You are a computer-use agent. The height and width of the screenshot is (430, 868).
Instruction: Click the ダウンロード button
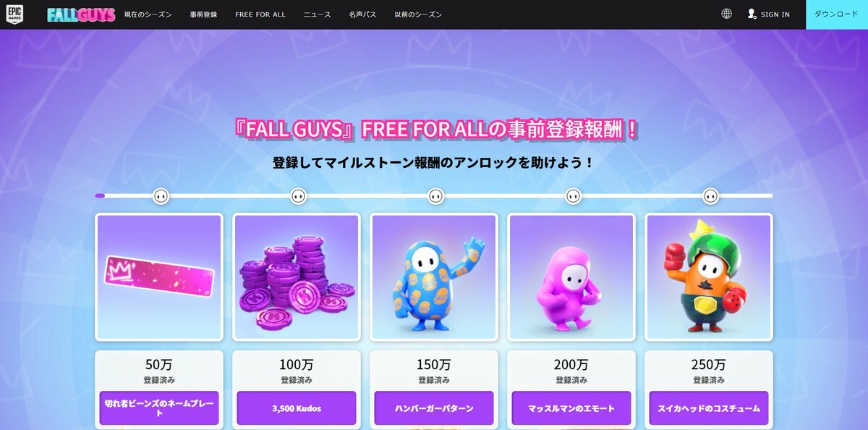(837, 14)
